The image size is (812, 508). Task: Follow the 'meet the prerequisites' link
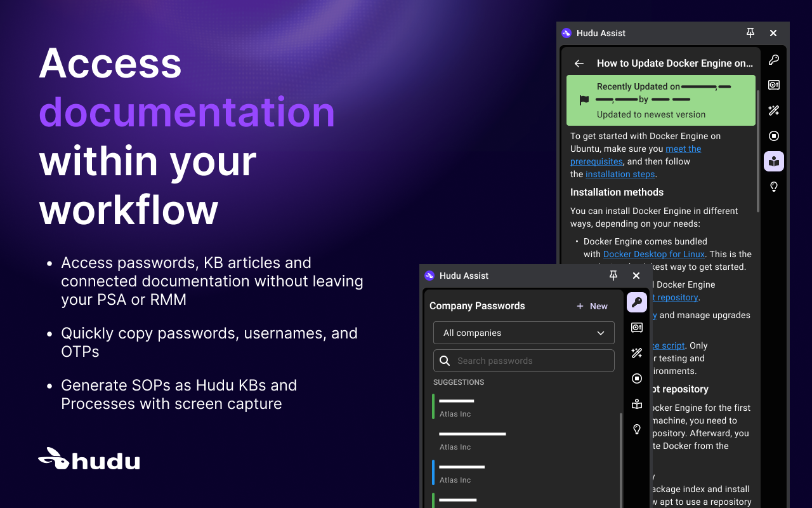[x=636, y=155]
